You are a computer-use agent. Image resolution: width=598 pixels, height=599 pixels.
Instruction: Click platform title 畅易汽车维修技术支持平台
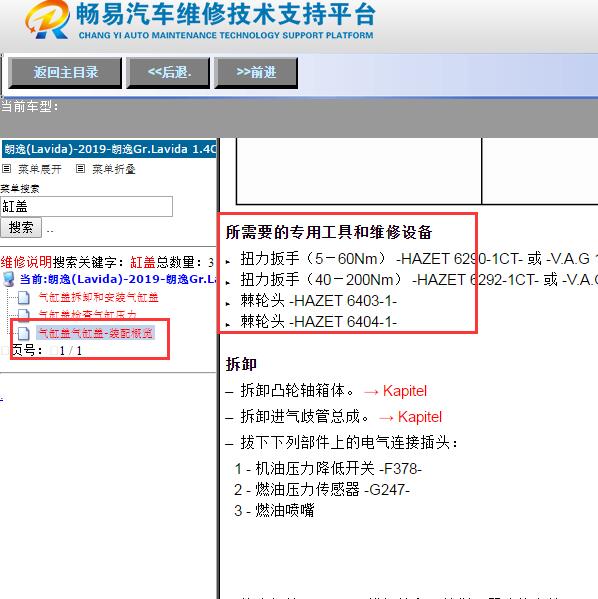[226, 14]
